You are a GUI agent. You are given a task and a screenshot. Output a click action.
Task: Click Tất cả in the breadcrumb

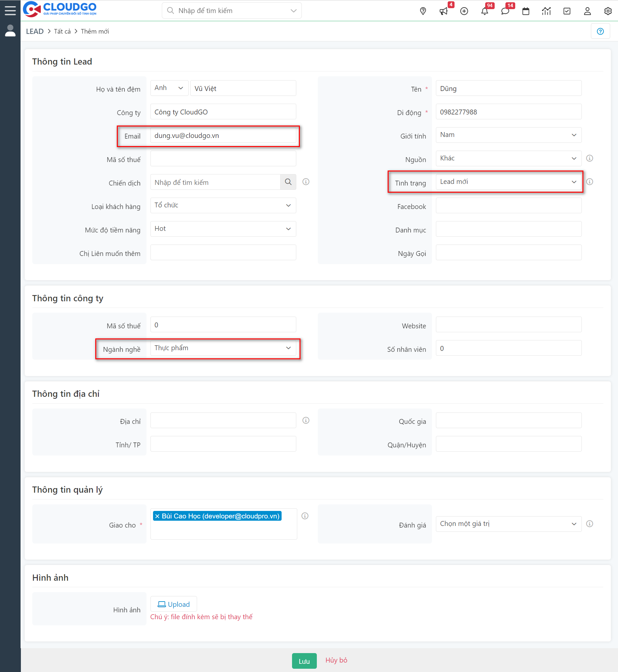coord(62,31)
